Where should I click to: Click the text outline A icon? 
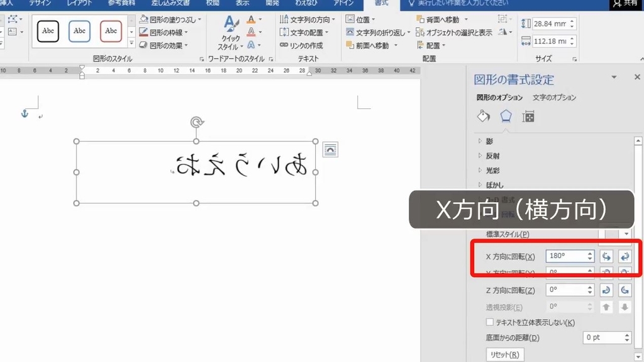click(252, 32)
